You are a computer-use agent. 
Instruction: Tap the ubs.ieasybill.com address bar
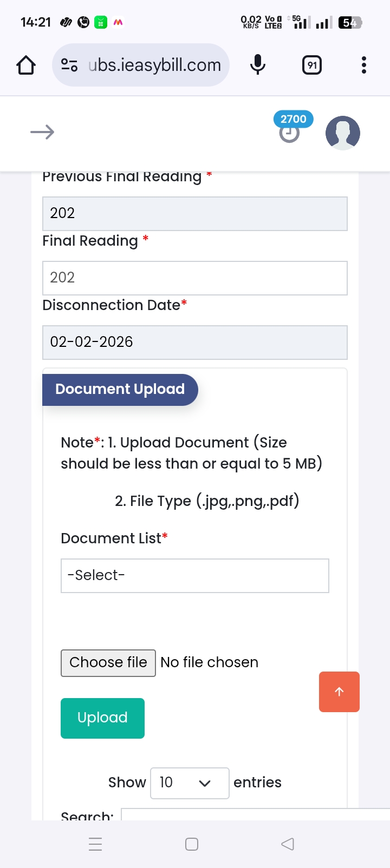click(155, 65)
